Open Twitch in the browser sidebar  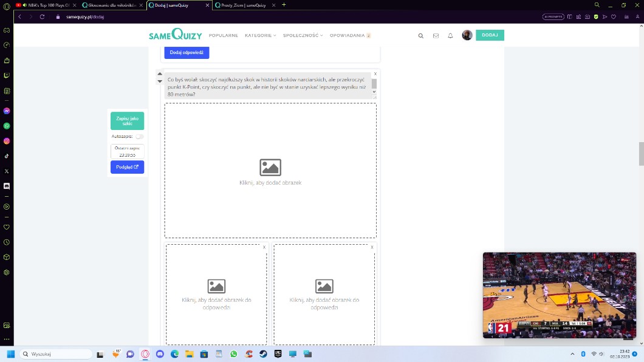pos(7,76)
